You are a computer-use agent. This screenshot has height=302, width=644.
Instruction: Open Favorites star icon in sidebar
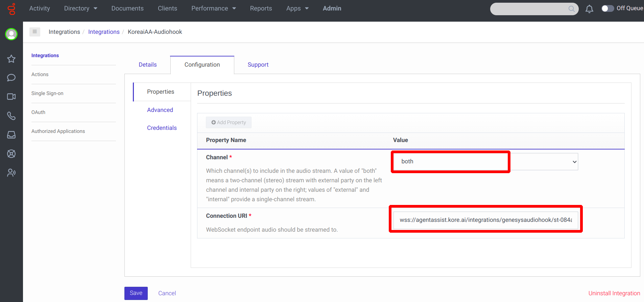click(11, 59)
